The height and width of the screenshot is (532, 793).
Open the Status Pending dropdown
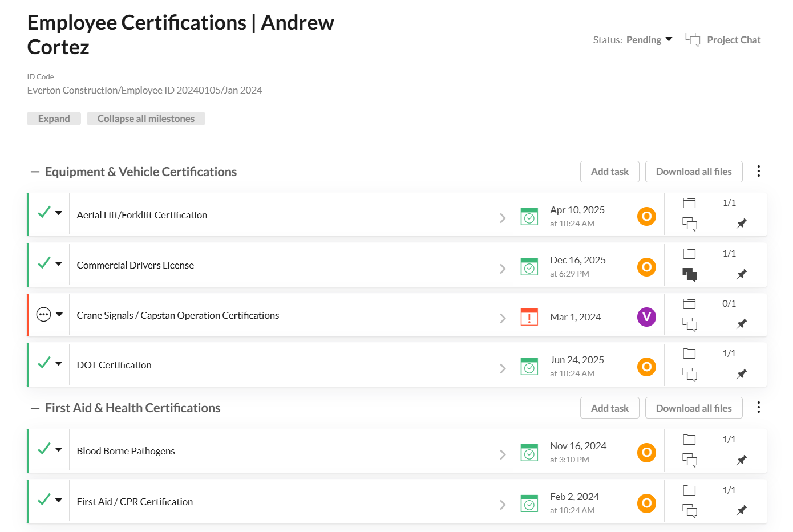(649, 40)
